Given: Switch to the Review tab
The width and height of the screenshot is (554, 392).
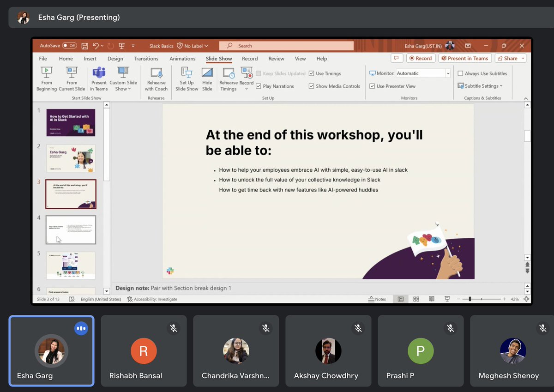Looking at the screenshot, I should 276,59.
